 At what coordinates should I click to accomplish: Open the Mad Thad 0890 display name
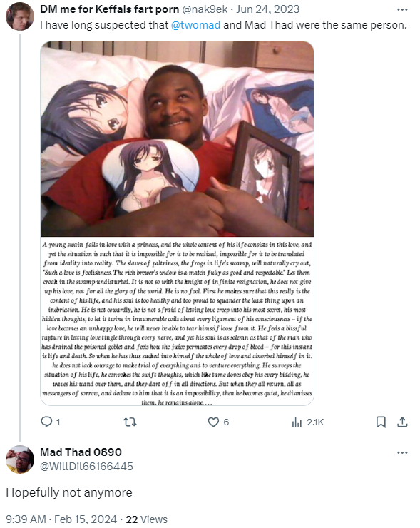pos(81,452)
